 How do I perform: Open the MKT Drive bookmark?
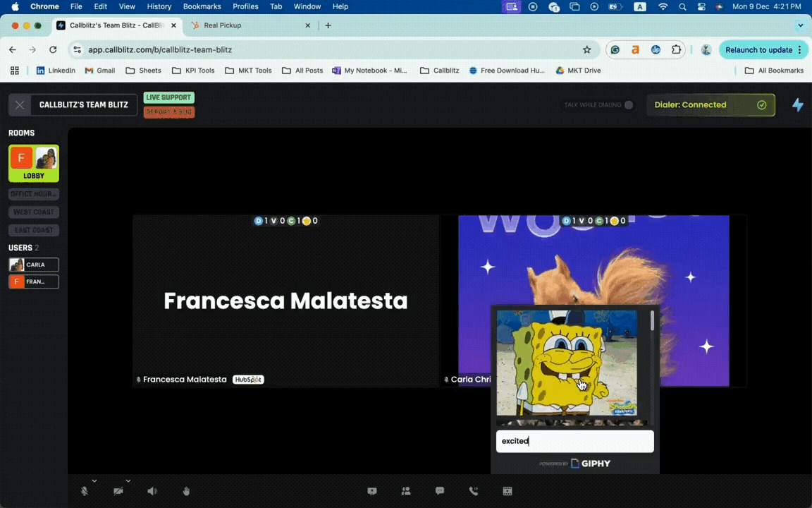579,71
